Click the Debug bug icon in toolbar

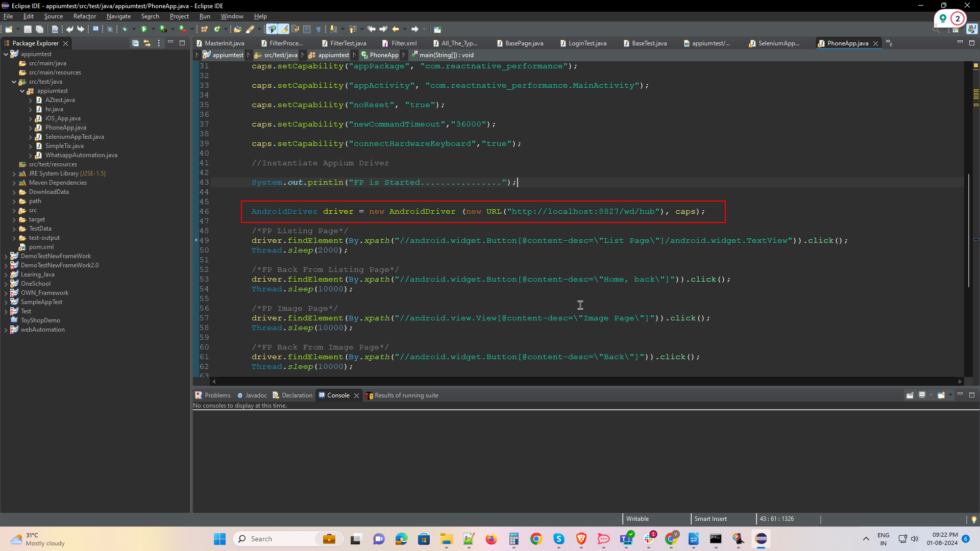point(124,29)
